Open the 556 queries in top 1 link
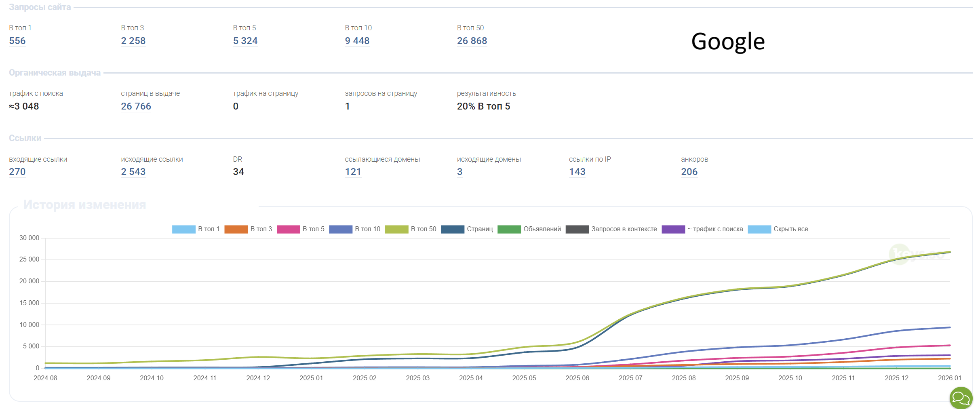Image resolution: width=980 pixels, height=409 pixels. (17, 41)
